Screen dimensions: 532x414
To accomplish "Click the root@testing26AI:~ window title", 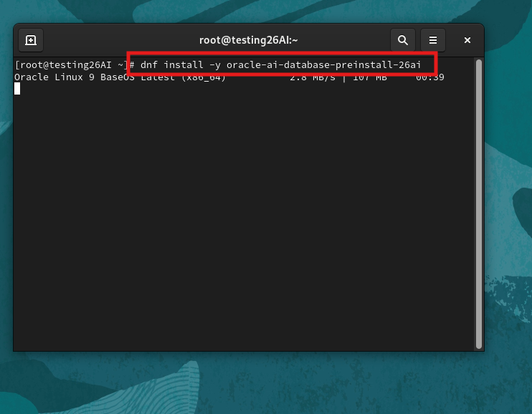I will 249,40.
